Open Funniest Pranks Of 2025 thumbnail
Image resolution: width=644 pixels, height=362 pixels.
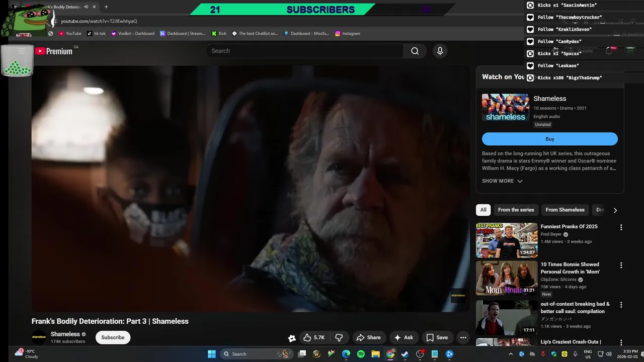tap(507, 240)
